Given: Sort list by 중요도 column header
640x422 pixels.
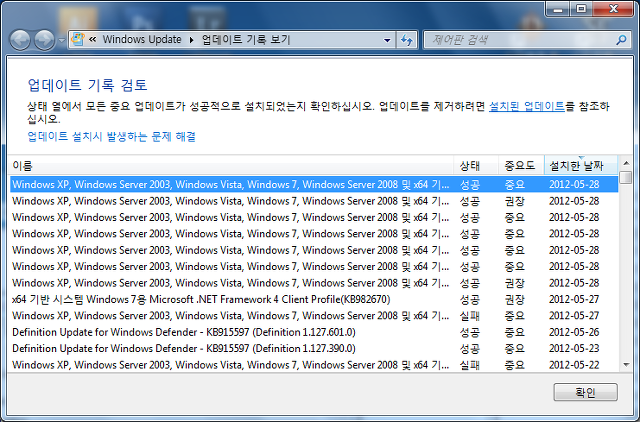Looking at the screenshot, I should pyautogui.click(x=521, y=165).
